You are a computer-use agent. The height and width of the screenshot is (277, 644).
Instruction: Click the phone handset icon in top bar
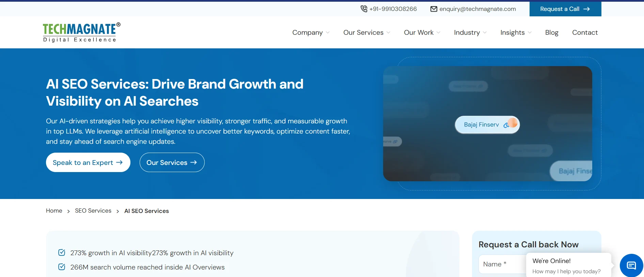[364, 9]
